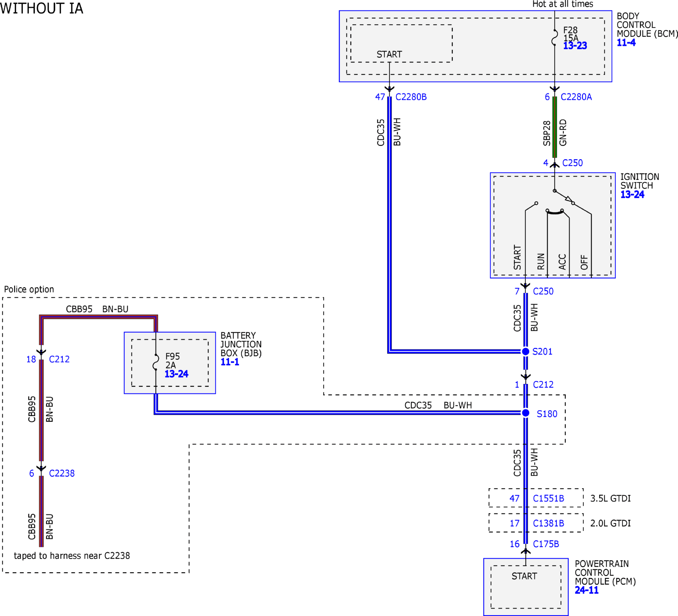The width and height of the screenshot is (678, 616).
Task: Click the C2238 connector label
Action: click(x=61, y=473)
